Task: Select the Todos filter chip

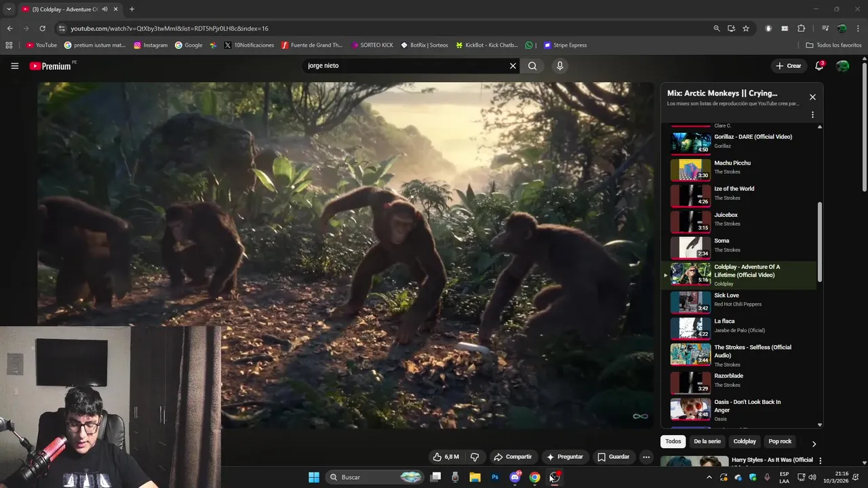Action: coord(673,441)
